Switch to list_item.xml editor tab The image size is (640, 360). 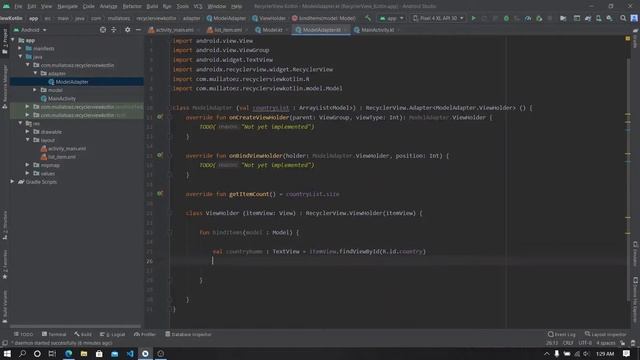click(227, 30)
